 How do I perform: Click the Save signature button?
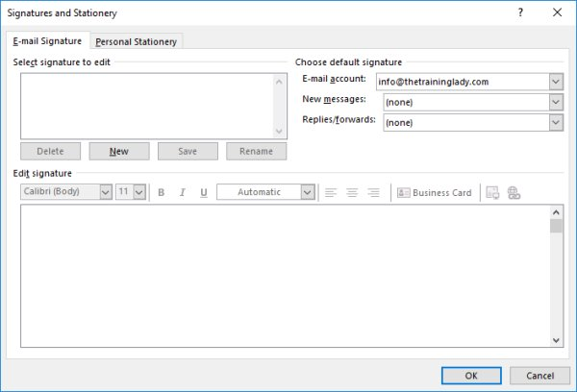point(188,151)
